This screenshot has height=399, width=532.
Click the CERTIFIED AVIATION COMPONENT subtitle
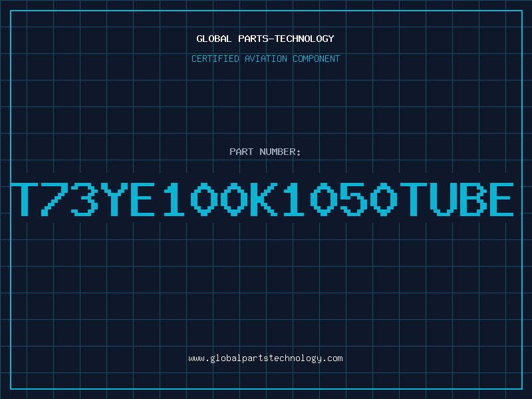pyautogui.click(x=265, y=59)
